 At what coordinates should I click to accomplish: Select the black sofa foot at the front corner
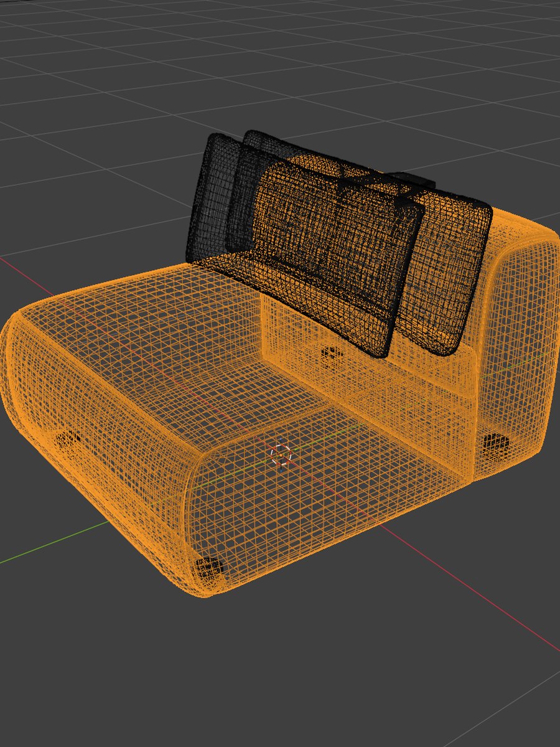click(208, 568)
